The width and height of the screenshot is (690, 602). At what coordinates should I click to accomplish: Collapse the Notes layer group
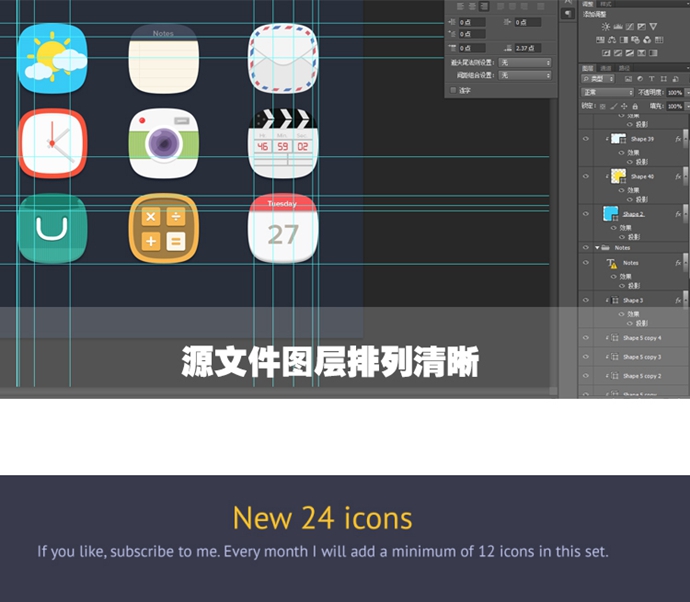(x=598, y=247)
